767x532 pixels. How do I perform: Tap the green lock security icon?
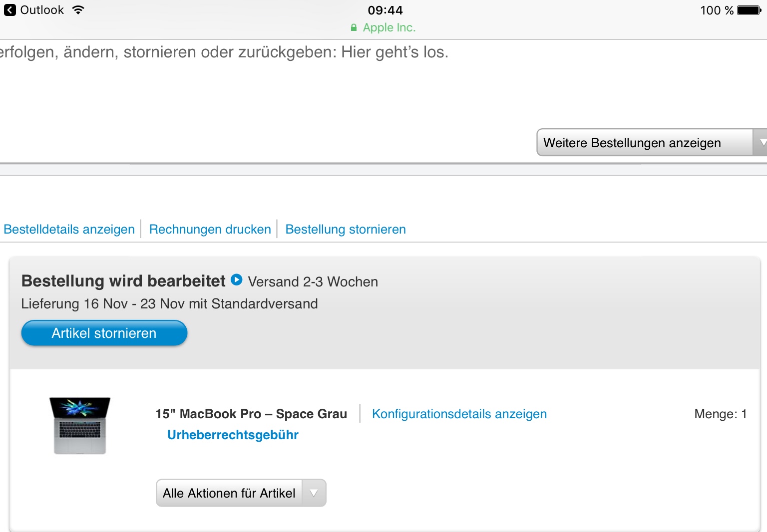pos(354,28)
